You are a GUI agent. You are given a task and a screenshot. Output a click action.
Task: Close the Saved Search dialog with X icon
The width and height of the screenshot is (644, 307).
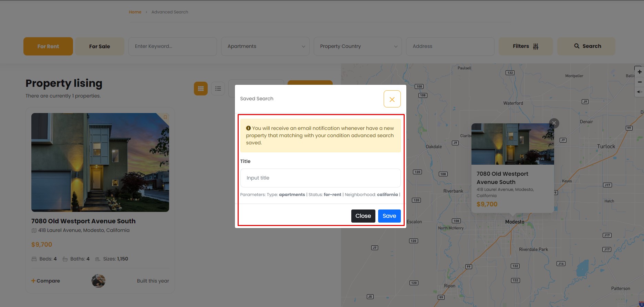392,99
